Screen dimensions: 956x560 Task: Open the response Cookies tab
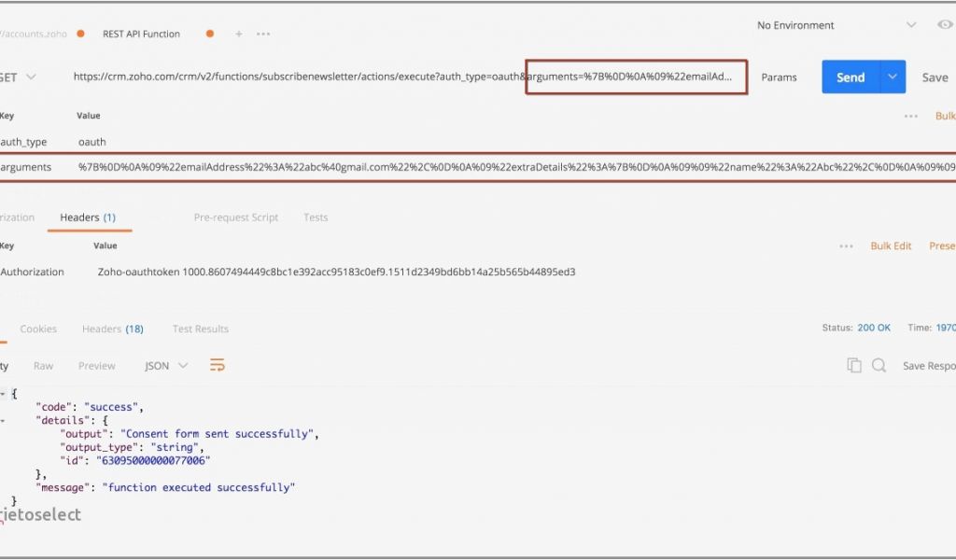tap(38, 329)
